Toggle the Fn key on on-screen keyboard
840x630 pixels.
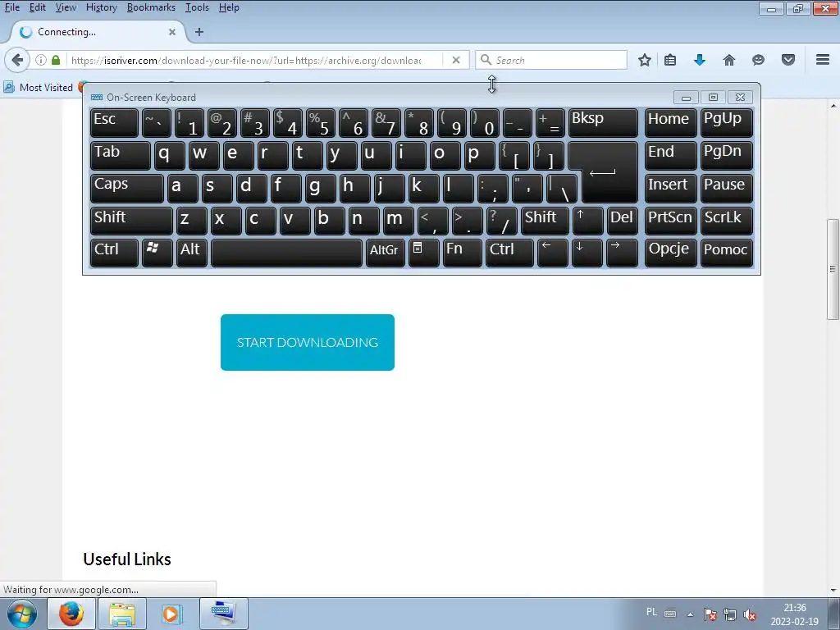tap(463, 253)
